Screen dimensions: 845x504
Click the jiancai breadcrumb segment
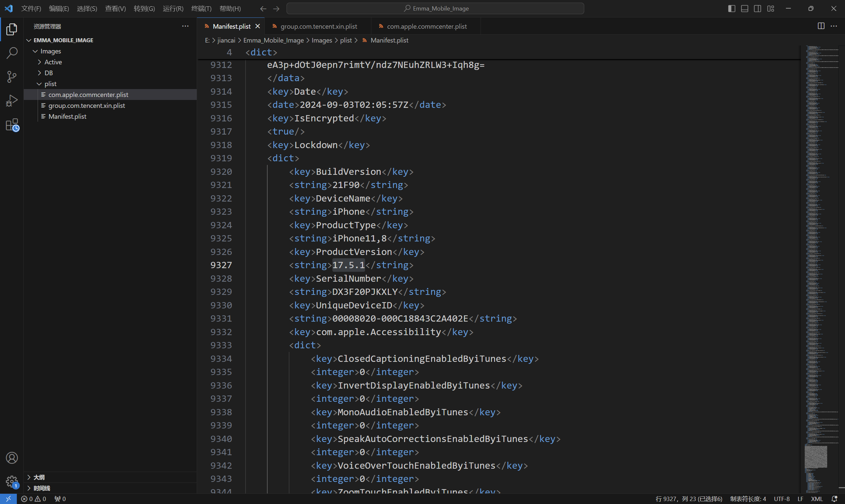226,40
